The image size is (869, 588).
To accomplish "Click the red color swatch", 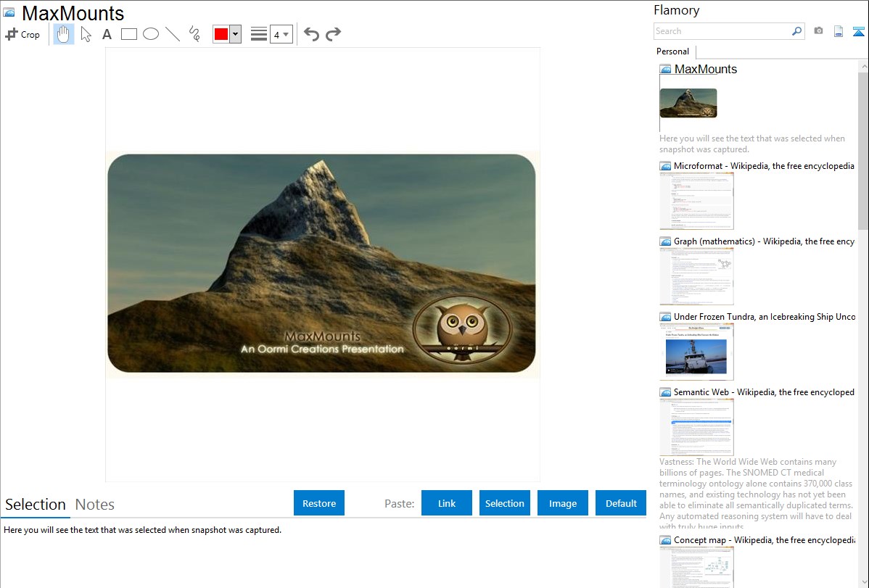I will [x=221, y=34].
